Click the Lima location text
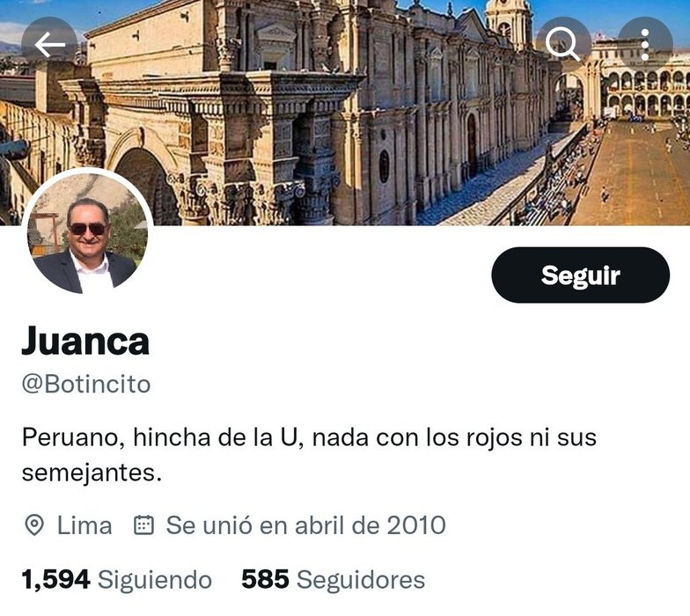The width and height of the screenshot is (690, 616). pyautogui.click(x=84, y=525)
